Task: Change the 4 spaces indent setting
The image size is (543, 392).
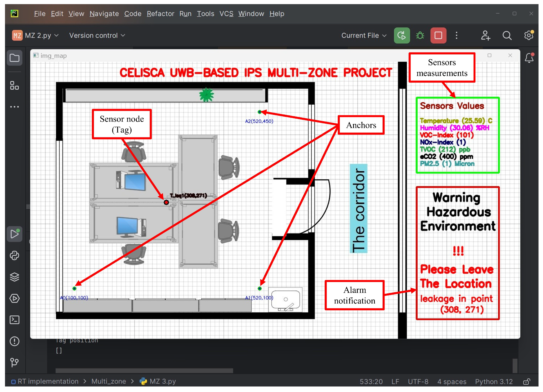Action: click(452, 381)
